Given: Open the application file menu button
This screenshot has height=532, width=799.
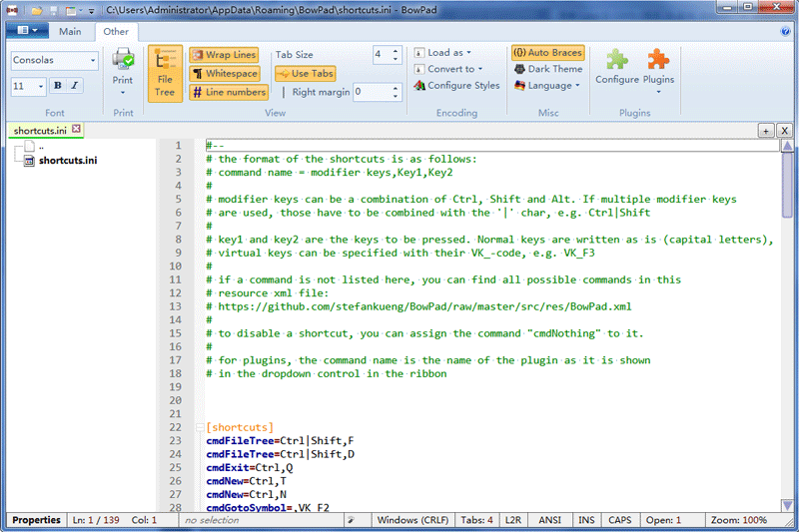Looking at the screenshot, I should coord(27,31).
